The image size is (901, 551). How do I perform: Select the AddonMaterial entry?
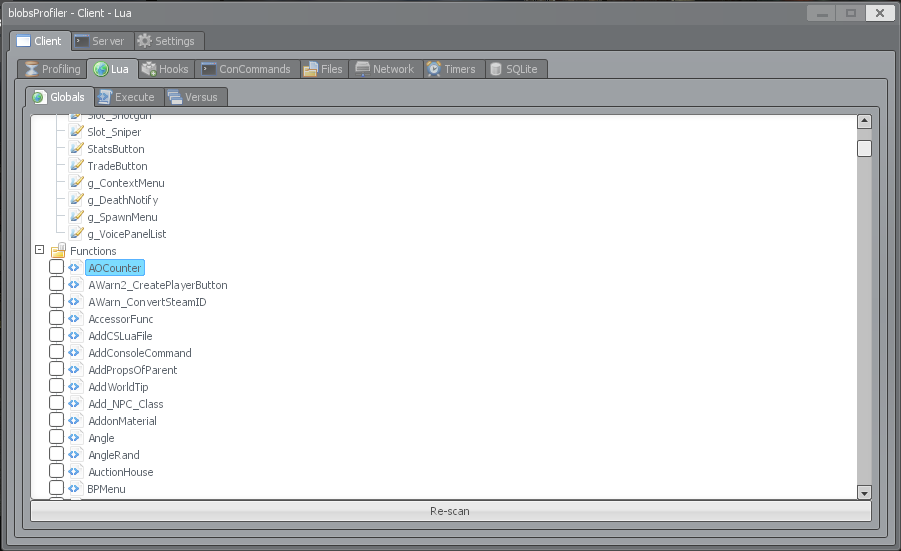[x=122, y=421]
